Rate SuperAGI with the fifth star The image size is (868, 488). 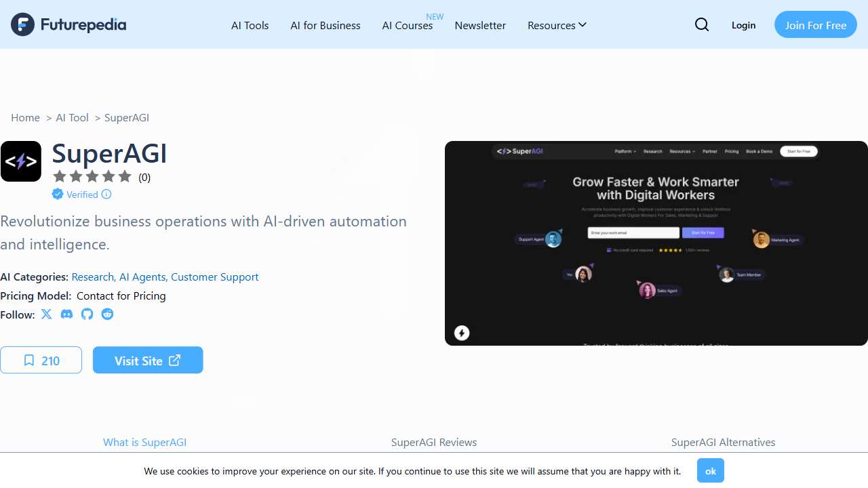pos(125,177)
